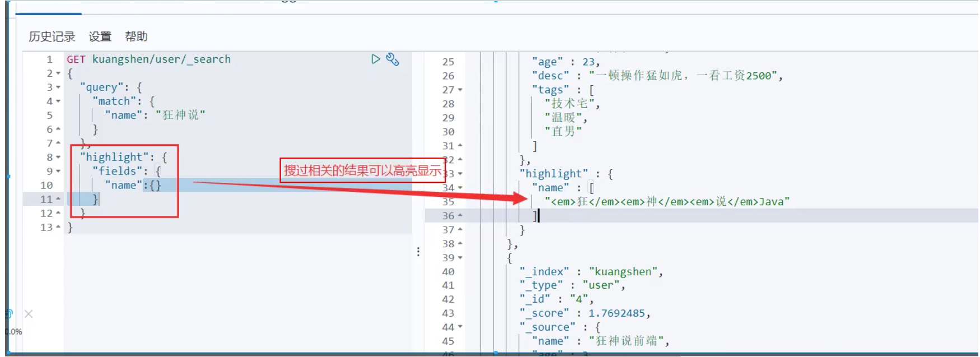Image resolution: width=980 pixels, height=357 pixels.
Task: Click the "_id" : "4" output line
Action: point(556,299)
